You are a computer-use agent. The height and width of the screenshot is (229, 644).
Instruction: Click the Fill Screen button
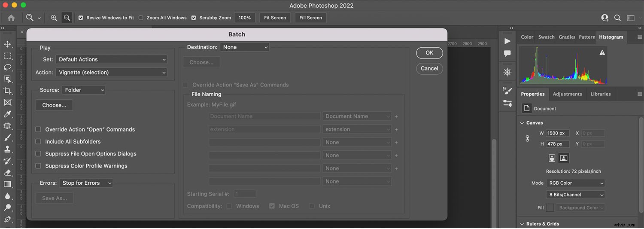[311, 18]
